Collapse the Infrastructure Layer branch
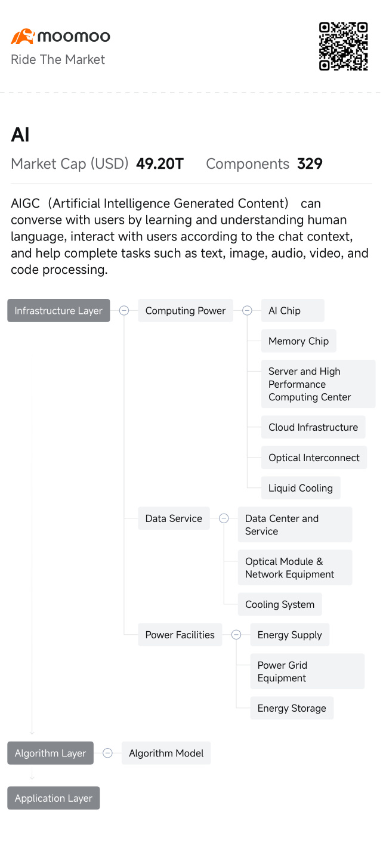Screen dimensions: 383x868 124,311
